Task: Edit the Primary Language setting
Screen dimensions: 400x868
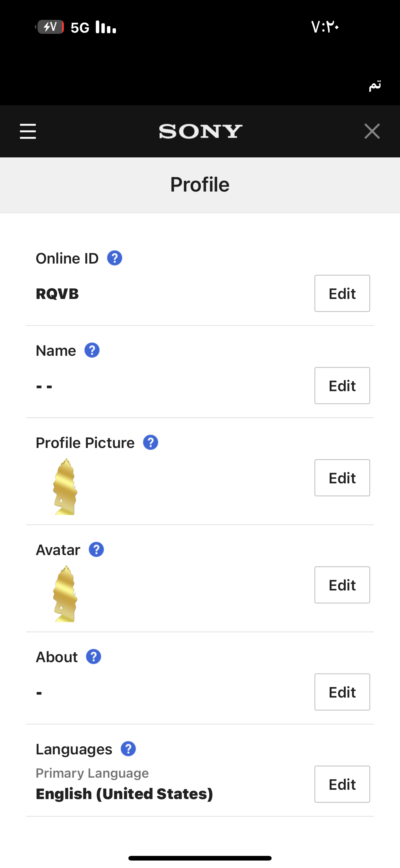Action: tap(342, 784)
